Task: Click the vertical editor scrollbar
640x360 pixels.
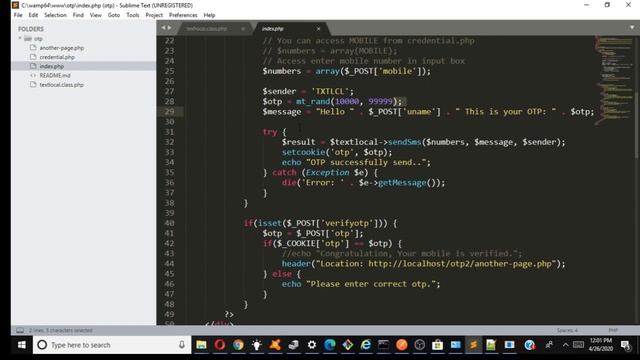Action: (637, 125)
